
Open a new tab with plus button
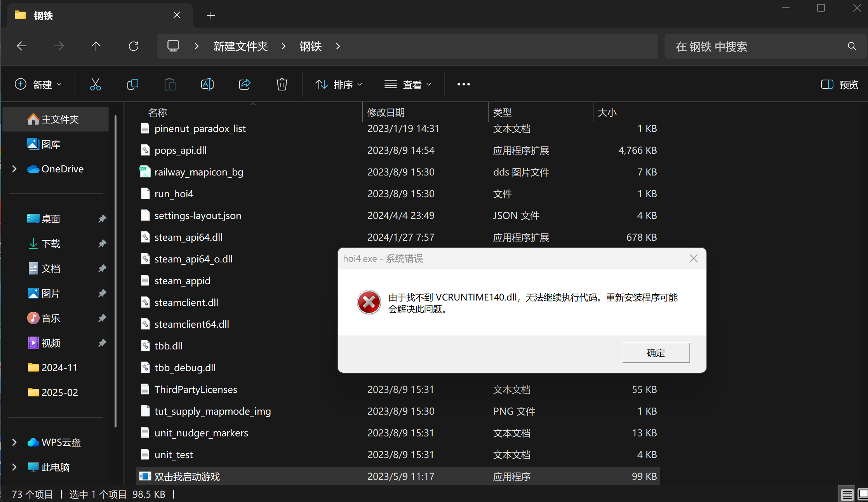click(x=211, y=16)
